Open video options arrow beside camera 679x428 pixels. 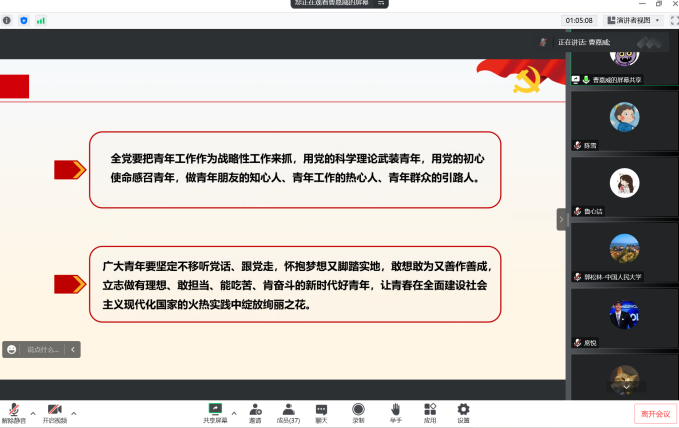(x=75, y=412)
